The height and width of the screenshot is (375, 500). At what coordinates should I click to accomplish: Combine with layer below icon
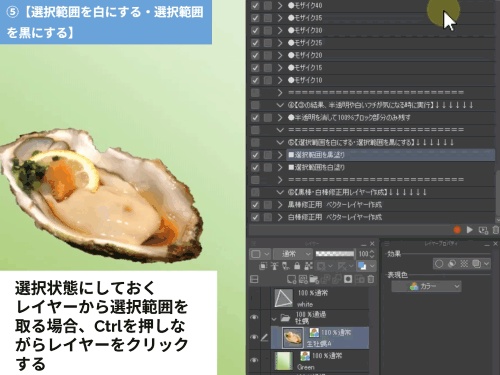[x=336, y=279]
